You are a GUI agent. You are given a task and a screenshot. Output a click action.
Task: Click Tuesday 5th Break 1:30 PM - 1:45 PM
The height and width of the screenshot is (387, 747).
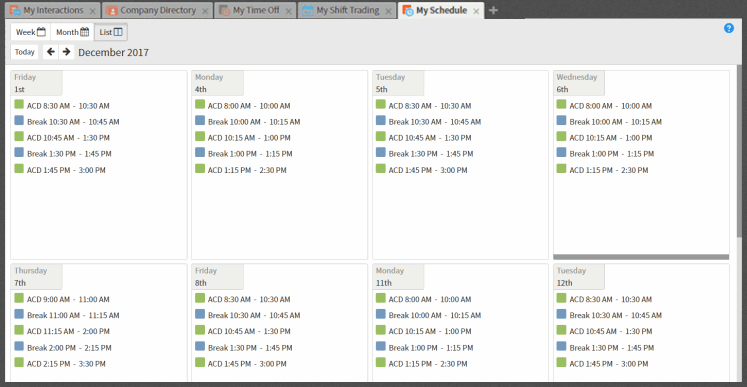point(431,154)
